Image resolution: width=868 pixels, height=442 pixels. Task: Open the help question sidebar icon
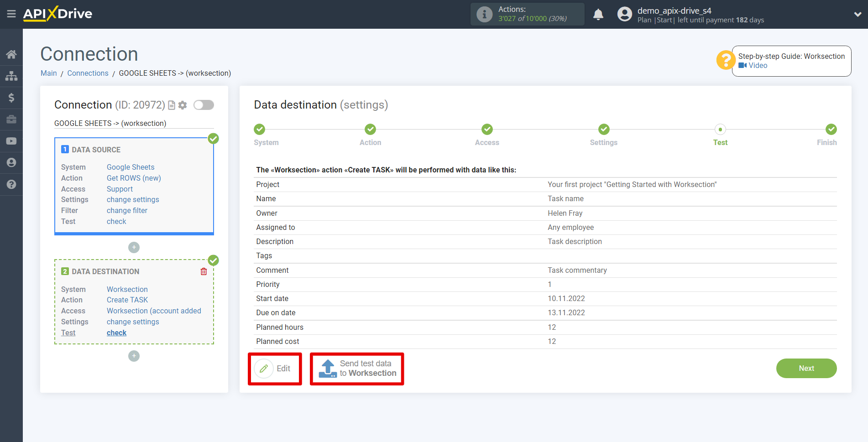tap(11, 184)
